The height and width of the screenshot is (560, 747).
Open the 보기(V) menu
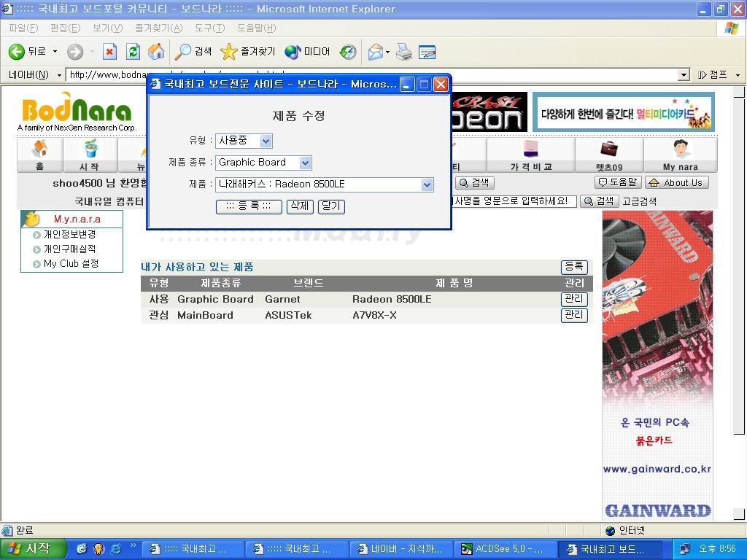click(108, 28)
